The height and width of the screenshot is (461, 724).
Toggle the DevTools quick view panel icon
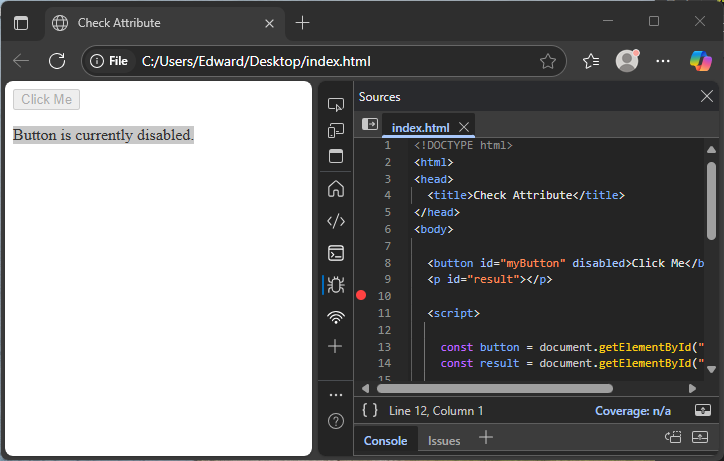(336, 156)
